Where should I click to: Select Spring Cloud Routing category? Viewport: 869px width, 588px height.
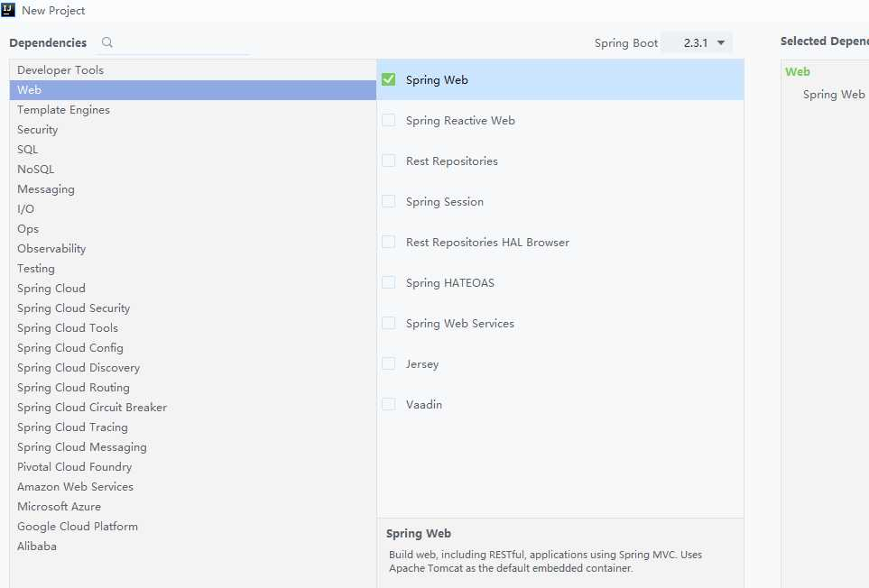point(193,388)
